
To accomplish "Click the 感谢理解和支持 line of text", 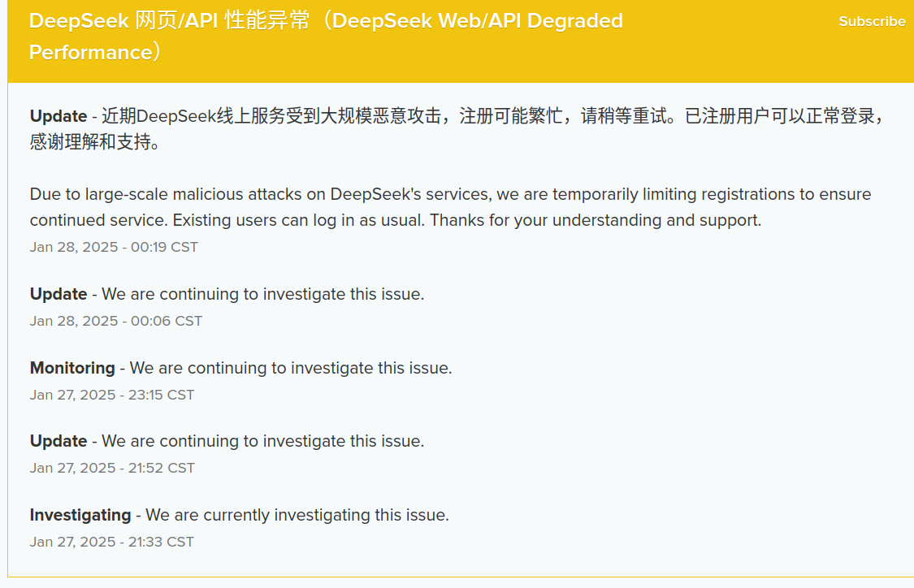I will 95,141.
